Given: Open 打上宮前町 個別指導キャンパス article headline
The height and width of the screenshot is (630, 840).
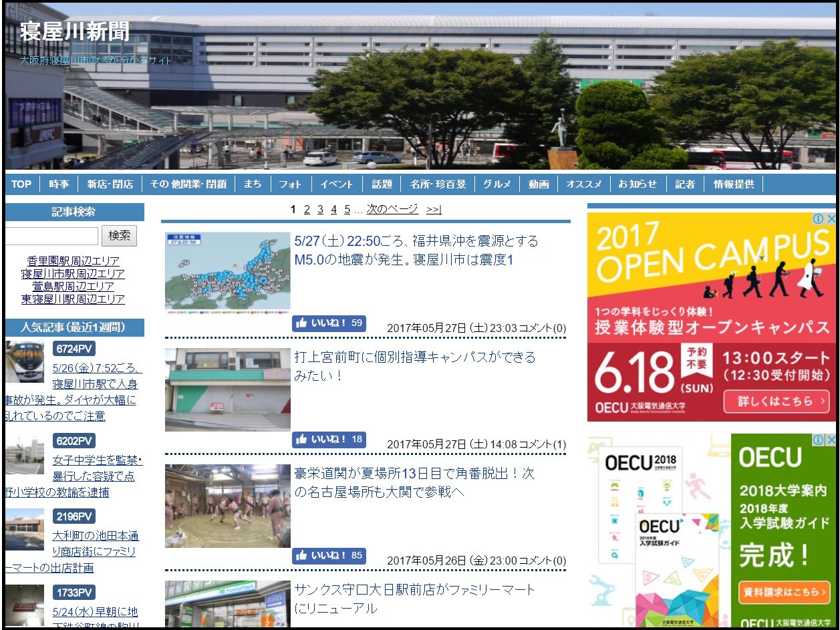Looking at the screenshot, I should tap(415, 366).
